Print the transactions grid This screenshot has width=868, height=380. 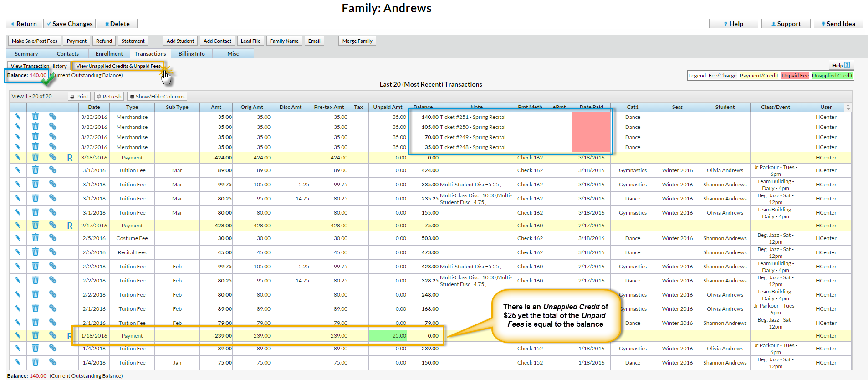[79, 96]
